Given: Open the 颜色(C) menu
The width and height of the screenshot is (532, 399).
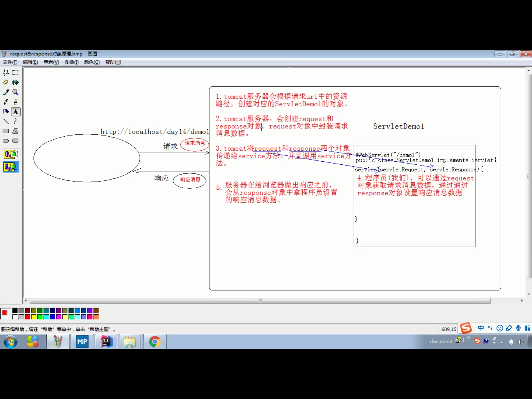Looking at the screenshot, I should [92, 62].
